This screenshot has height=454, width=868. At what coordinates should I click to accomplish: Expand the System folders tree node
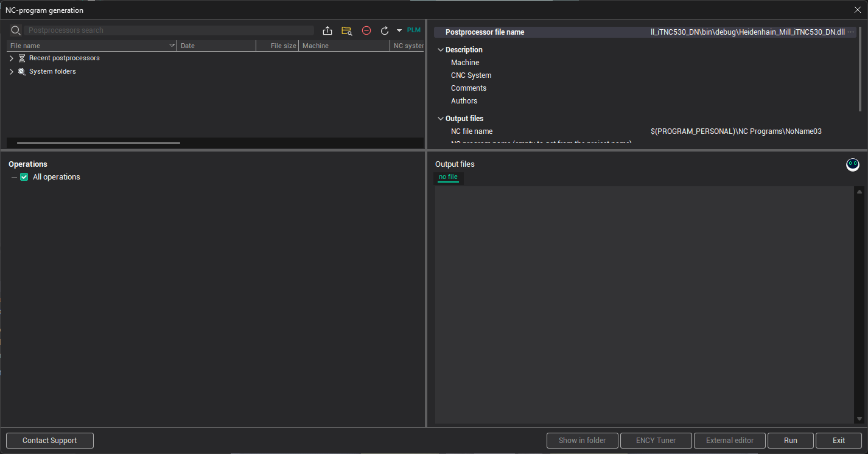[x=12, y=72]
